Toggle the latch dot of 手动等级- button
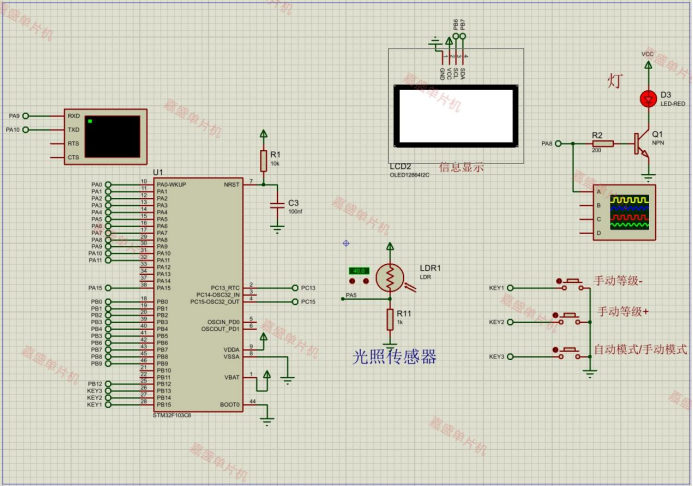 pos(559,281)
